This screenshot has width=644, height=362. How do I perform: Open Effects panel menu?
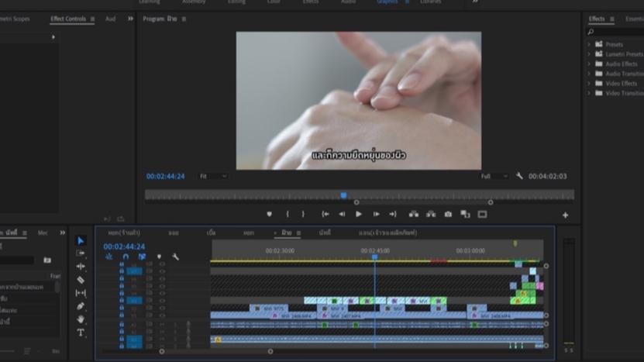[612, 19]
